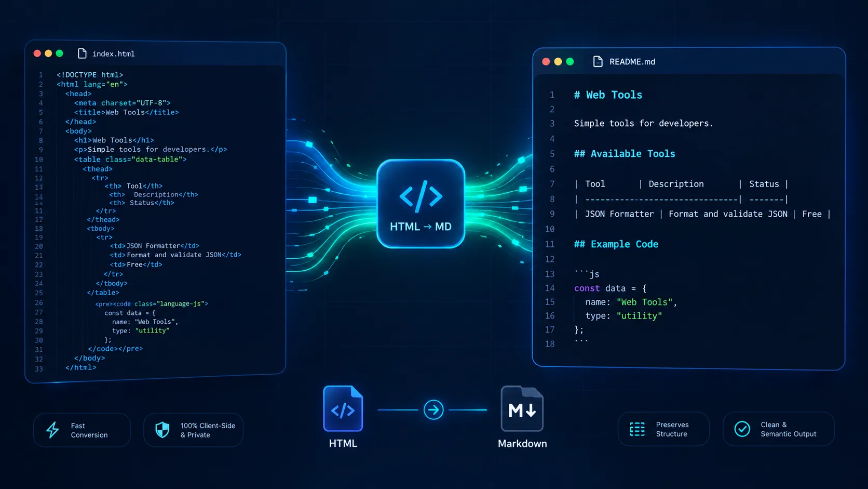Click the central HTML → MD converter icon

pos(421,204)
